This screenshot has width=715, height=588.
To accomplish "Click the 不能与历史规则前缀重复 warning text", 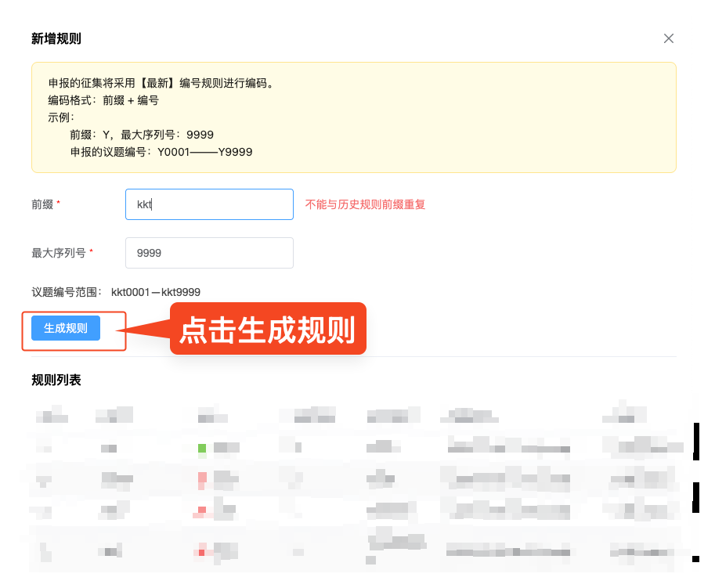I will click(x=364, y=204).
